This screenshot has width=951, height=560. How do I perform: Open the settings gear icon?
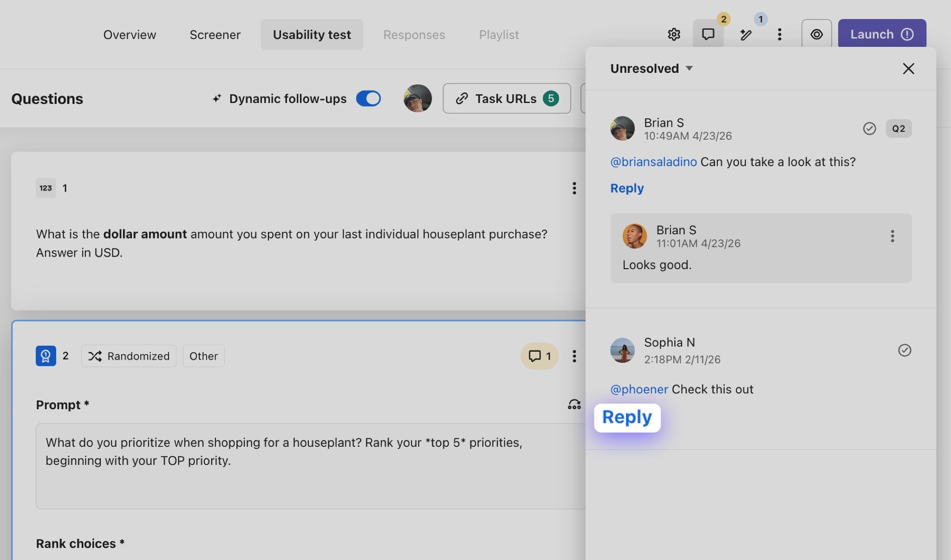[x=674, y=34]
